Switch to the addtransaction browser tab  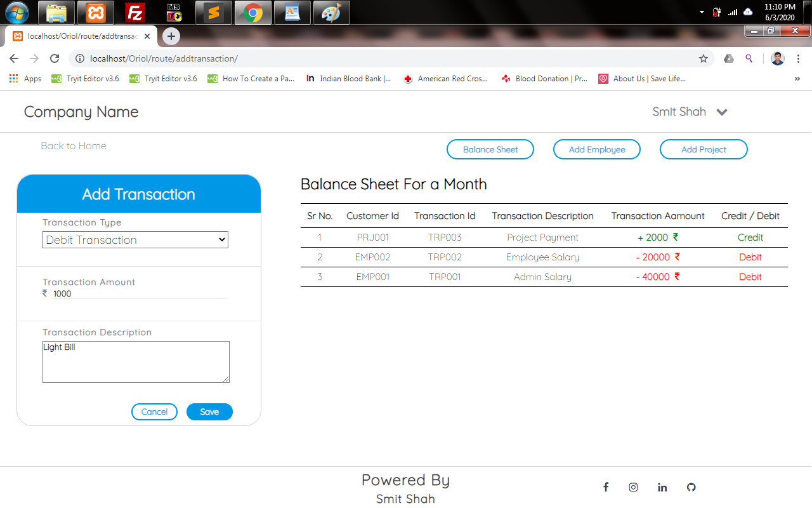pos(81,36)
